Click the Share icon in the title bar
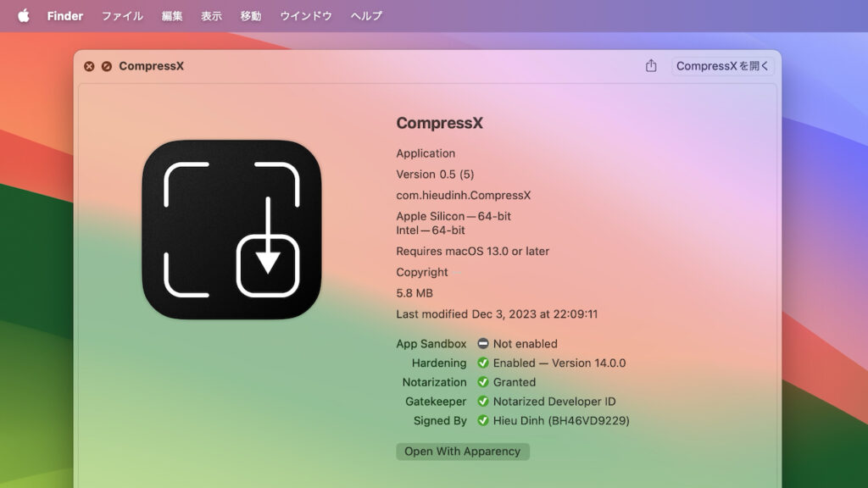The height and width of the screenshot is (488, 868). click(651, 66)
